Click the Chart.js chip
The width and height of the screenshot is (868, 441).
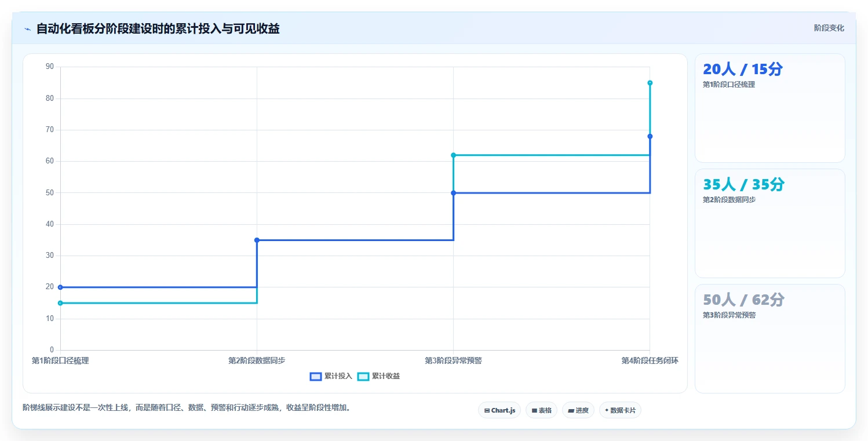(499, 410)
